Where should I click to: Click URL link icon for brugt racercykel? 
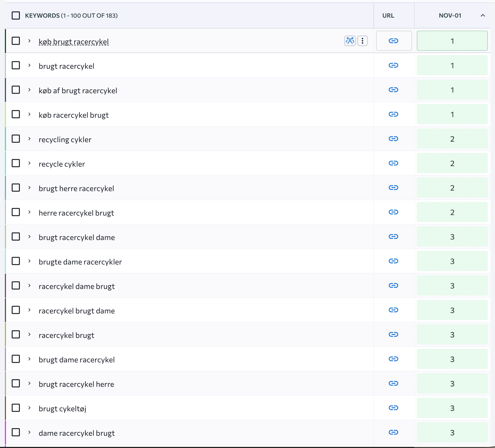coord(393,65)
